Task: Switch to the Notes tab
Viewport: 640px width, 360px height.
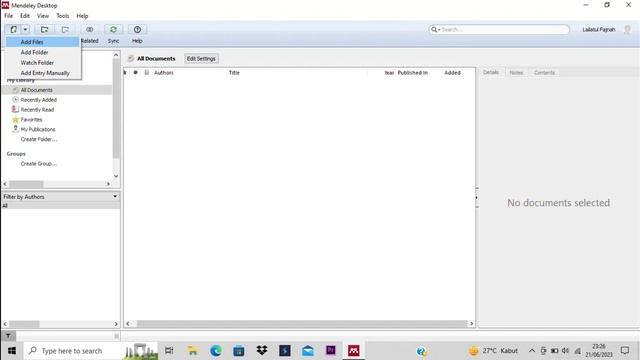Action: pos(516,73)
